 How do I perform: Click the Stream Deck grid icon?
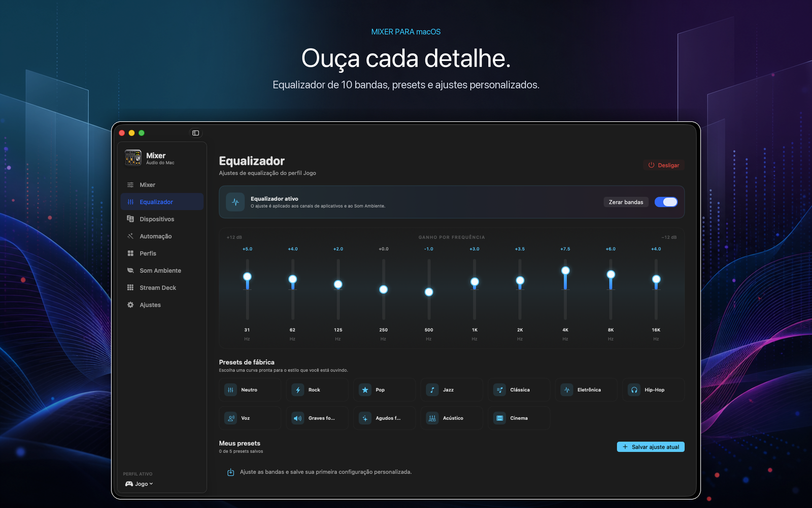pyautogui.click(x=130, y=288)
